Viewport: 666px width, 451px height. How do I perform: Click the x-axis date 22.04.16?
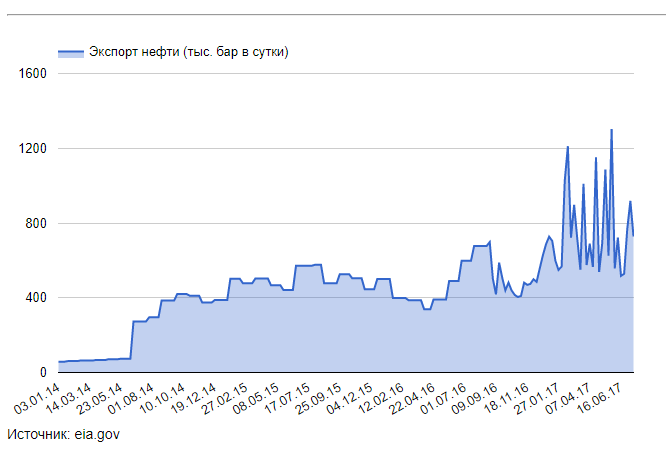(x=412, y=398)
